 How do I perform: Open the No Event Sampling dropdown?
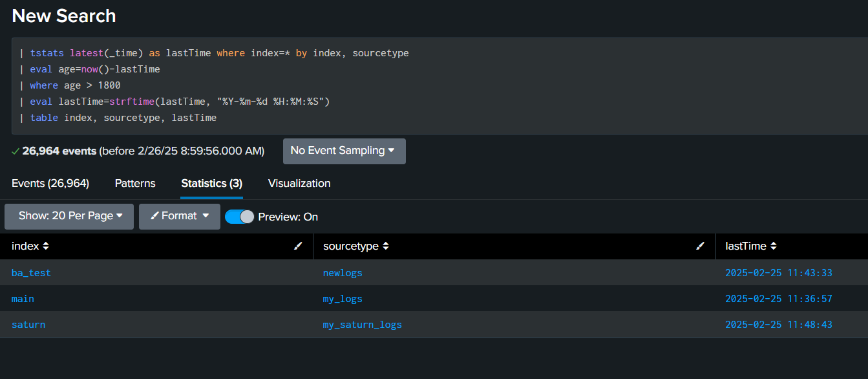pyautogui.click(x=344, y=151)
